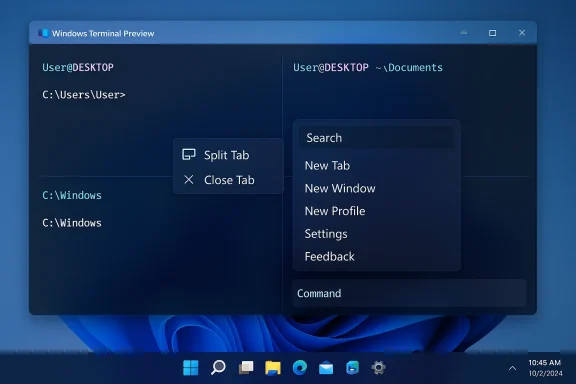The image size is (576, 384).
Task: Choose Split Tab from the context menu
Action: click(228, 155)
